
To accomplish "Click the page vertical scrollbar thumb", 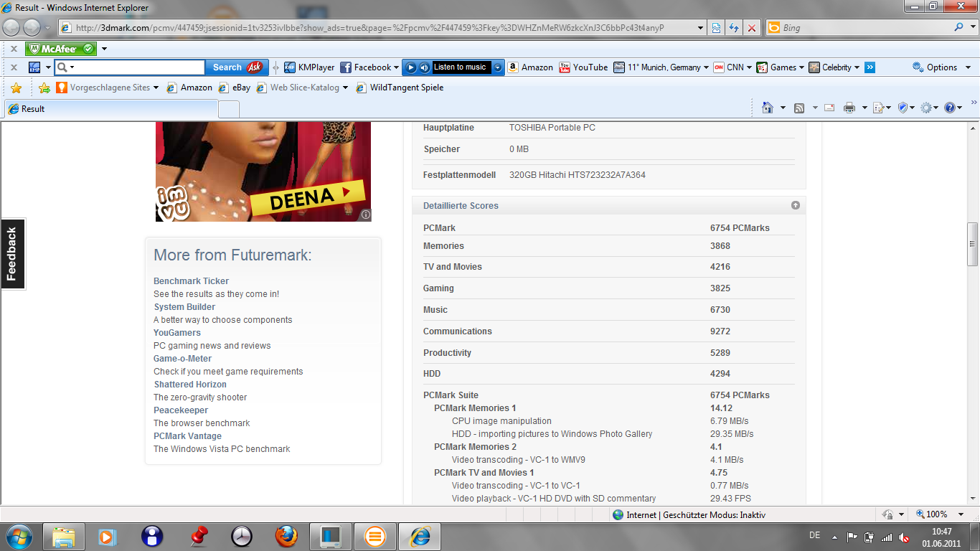I will click(973, 245).
